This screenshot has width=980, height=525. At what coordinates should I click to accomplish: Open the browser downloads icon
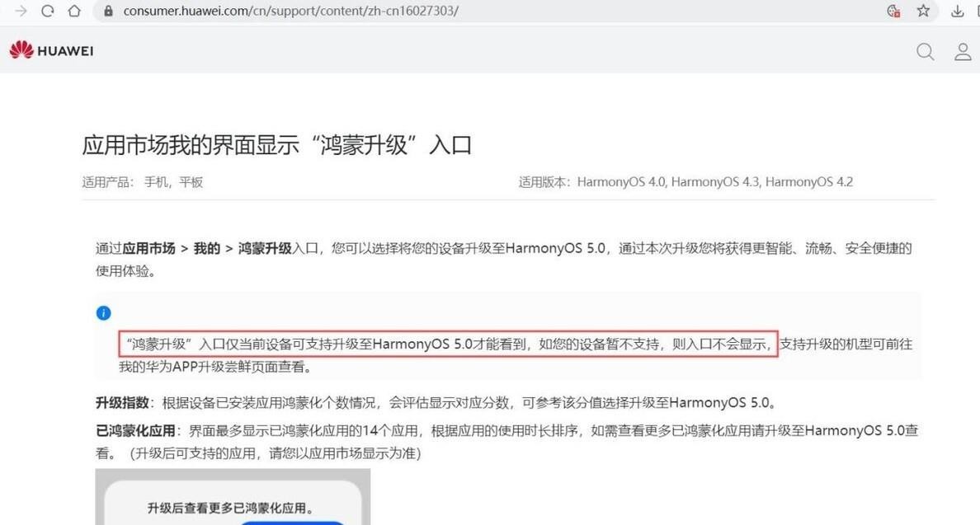coord(957,11)
